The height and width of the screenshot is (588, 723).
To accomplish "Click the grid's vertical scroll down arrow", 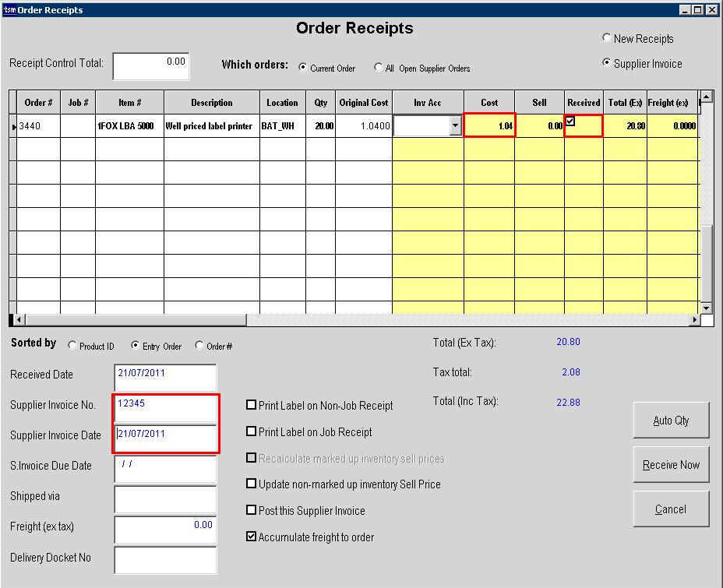I will [x=707, y=308].
